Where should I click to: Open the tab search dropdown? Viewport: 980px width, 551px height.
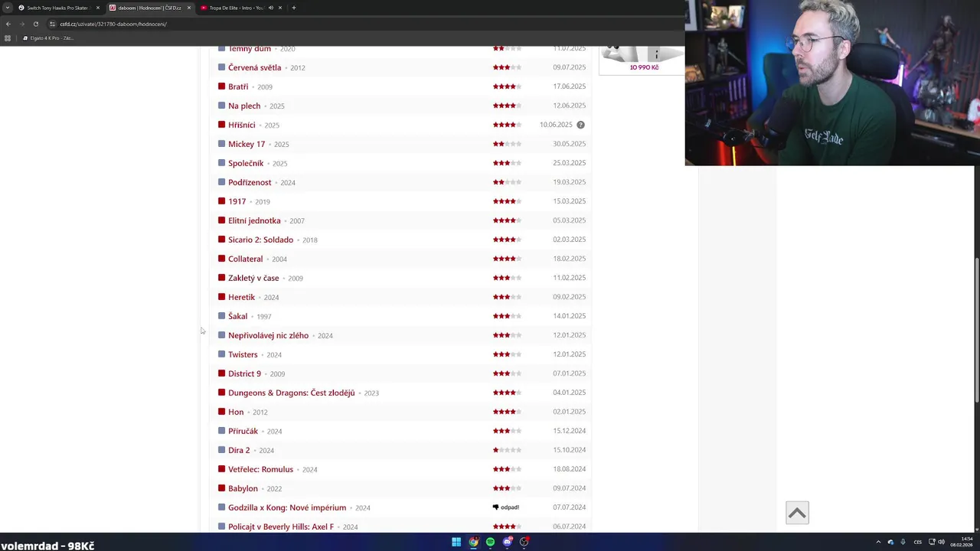[x=7, y=8]
